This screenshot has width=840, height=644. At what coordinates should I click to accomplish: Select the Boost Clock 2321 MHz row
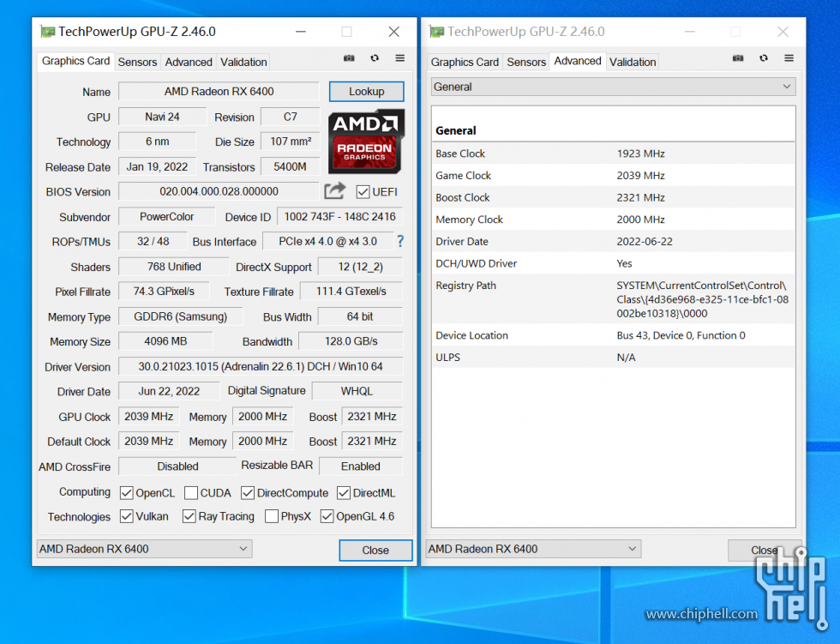pos(613,197)
